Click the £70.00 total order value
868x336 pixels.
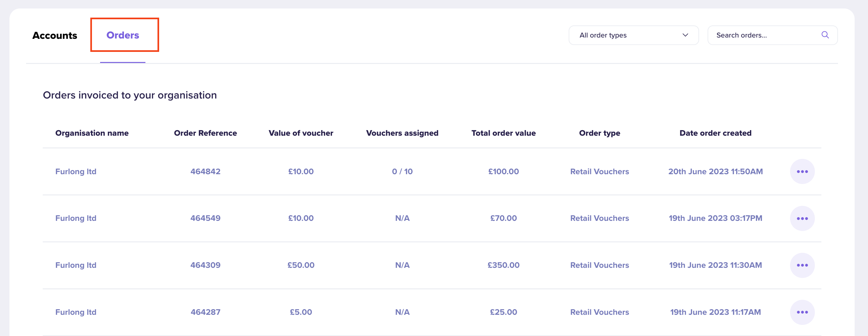pyautogui.click(x=503, y=218)
